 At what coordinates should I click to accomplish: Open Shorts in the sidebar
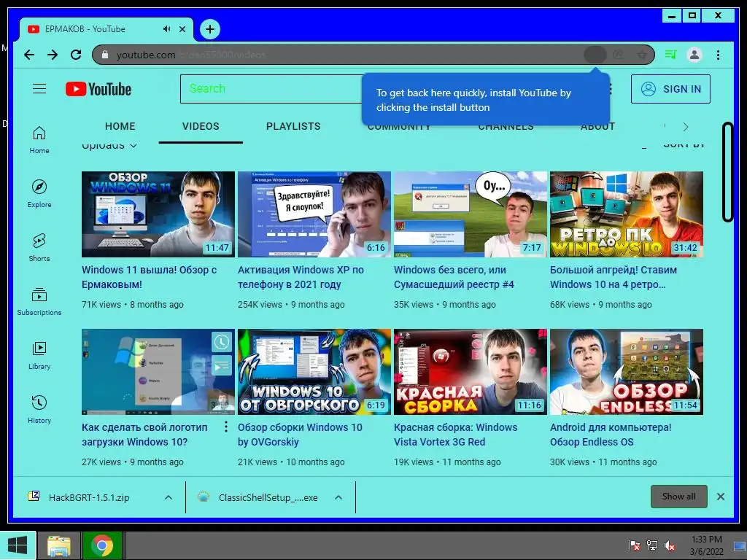click(39, 248)
